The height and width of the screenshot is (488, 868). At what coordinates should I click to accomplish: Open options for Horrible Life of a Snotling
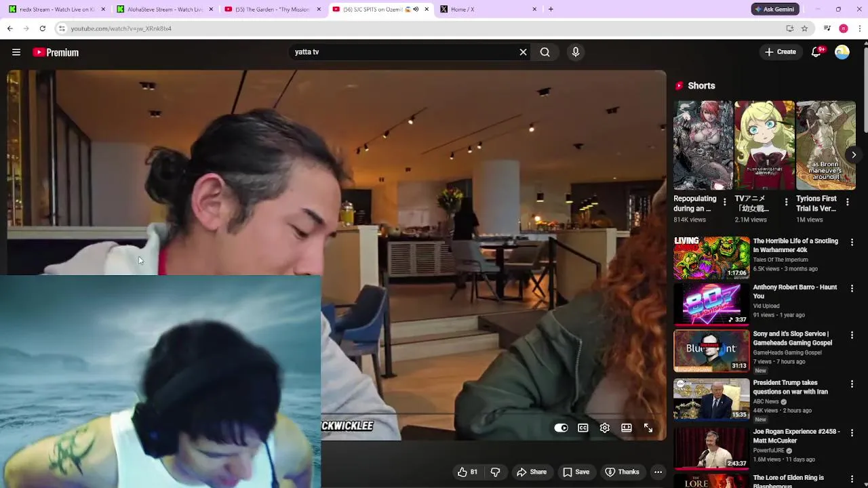(x=852, y=242)
